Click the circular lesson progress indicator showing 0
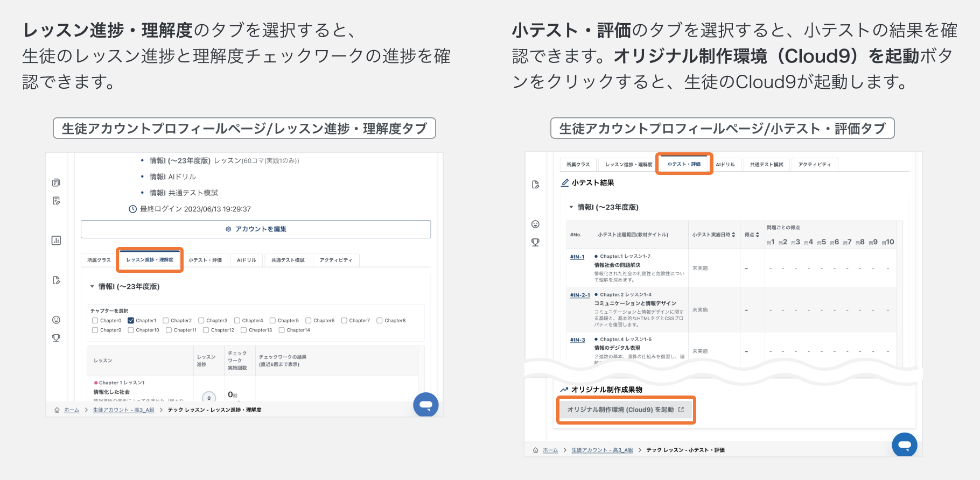The width and height of the screenshot is (980, 480). (x=209, y=397)
